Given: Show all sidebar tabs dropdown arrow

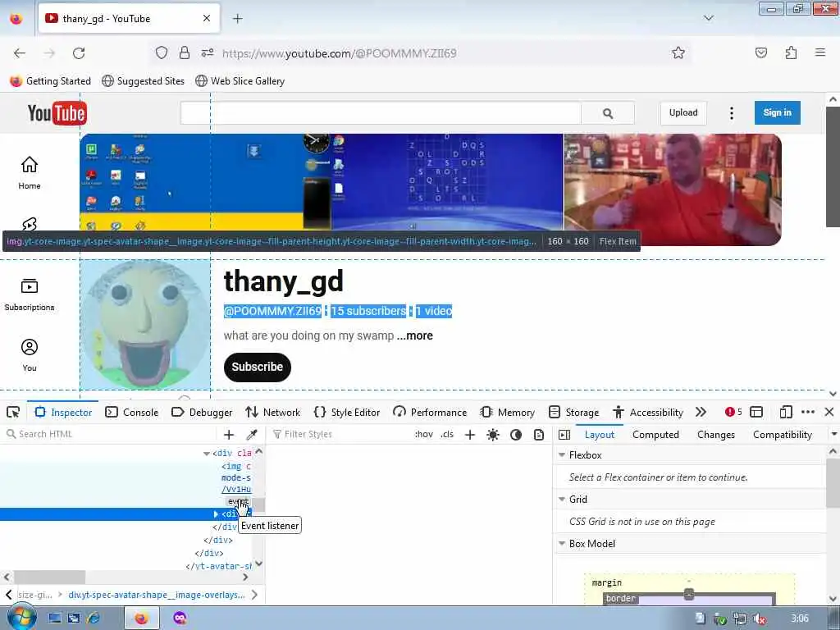Looking at the screenshot, I should pos(833,434).
